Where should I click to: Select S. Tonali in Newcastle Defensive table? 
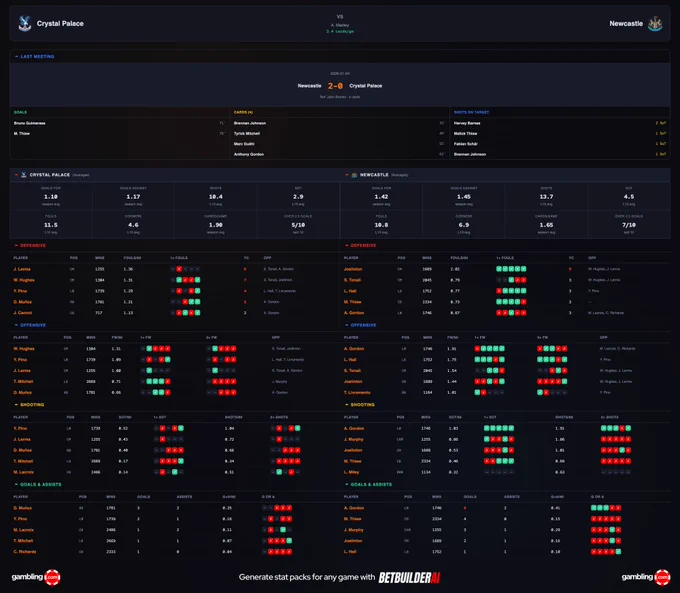pos(352,280)
